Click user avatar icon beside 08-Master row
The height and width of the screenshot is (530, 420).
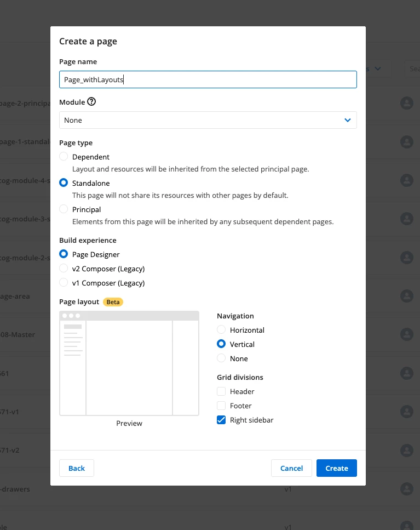407,334
